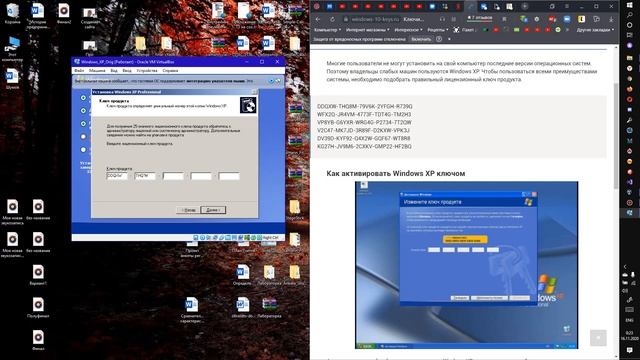Click the browser page vertical scrollbar

616,136
